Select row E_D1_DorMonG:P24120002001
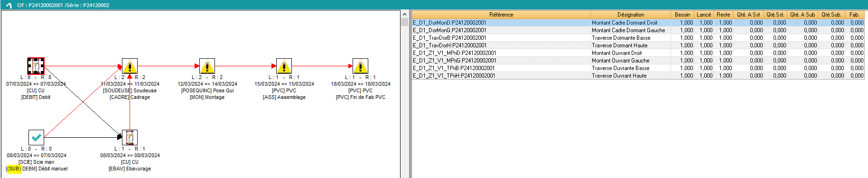The width and height of the screenshot is (868, 178). [638, 30]
